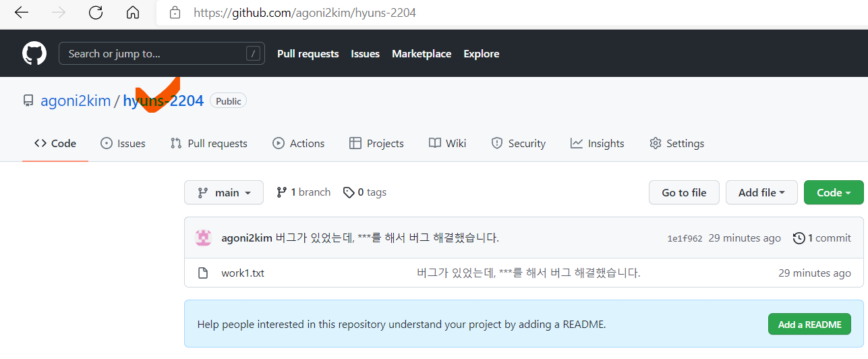Open the Wiki tab
The image size is (868, 359).
pos(447,143)
